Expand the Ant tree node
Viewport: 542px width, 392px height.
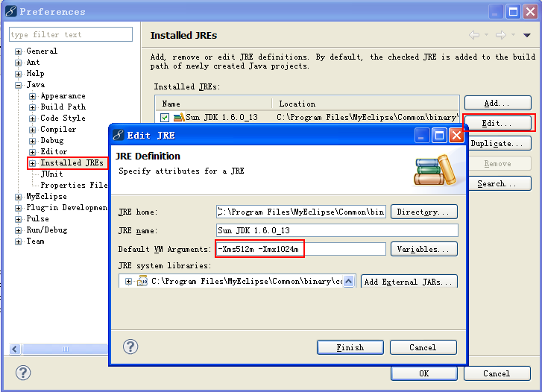[x=18, y=63]
